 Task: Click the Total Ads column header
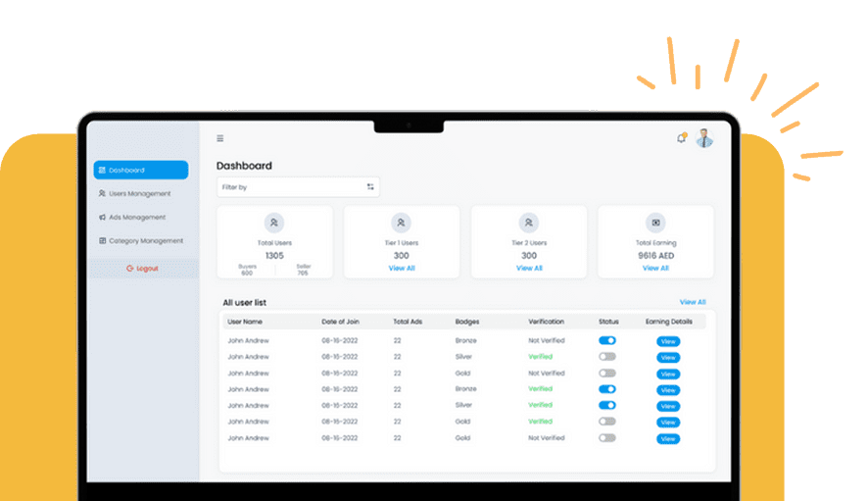[x=408, y=322]
